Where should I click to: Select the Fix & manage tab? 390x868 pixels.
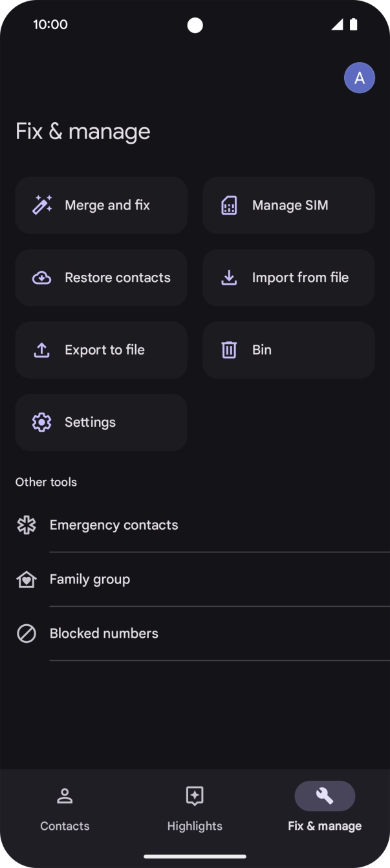pos(325,808)
